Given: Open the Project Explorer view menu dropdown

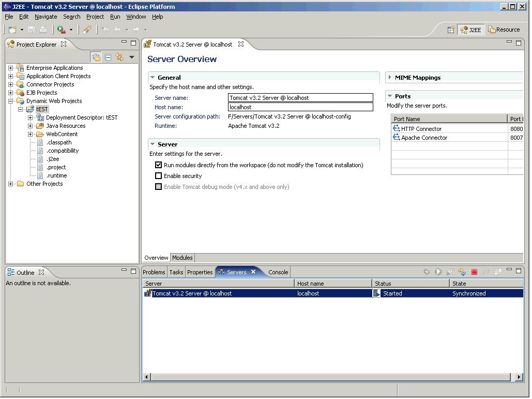Looking at the screenshot, I should pos(131,57).
